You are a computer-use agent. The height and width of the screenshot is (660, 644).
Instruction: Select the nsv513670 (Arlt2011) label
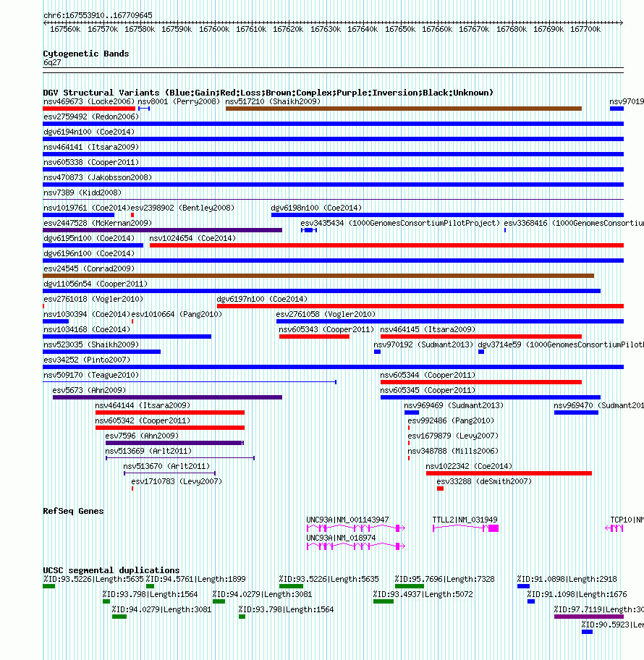tap(166, 466)
